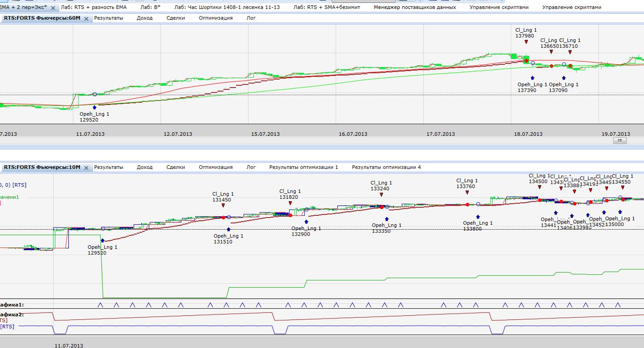Click the blue Open_Lng 133800 arrow marker
Viewport: 644px width, 348px height.
478,216
